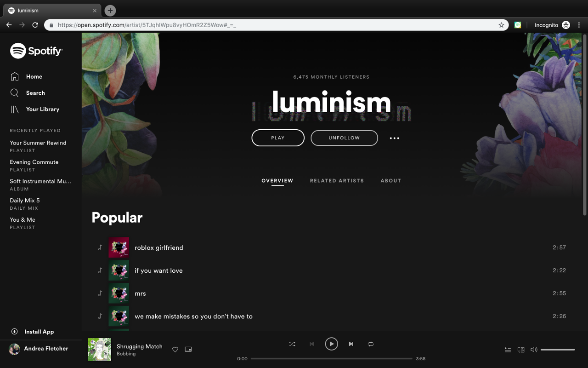Like Shrugging Match with heart icon
588x368 pixels.
click(x=175, y=350)
